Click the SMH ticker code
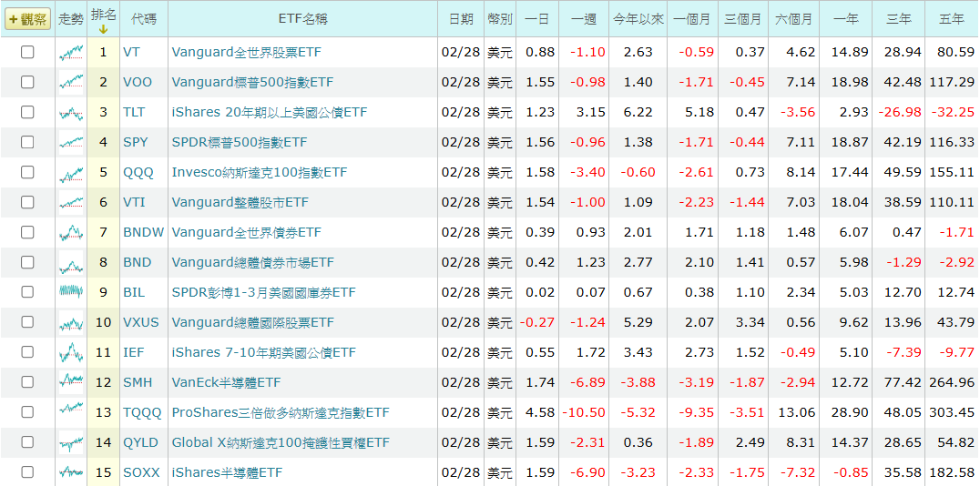The height and width of the screenshot is (486, 980). (138, 382)
